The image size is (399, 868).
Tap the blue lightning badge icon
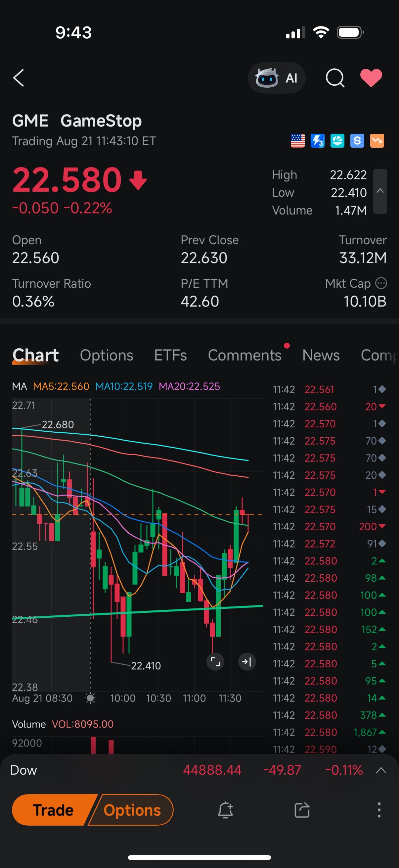pyautogui.click(x=318, y=141)
